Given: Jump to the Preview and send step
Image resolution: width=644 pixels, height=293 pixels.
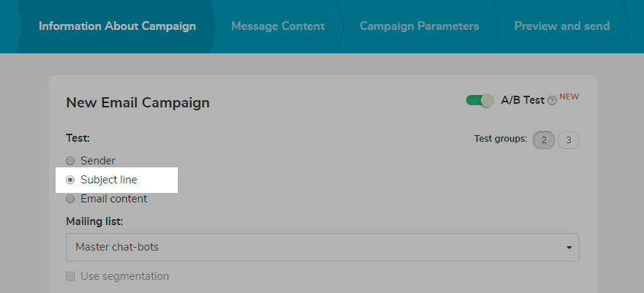Looking at the screenshot, I should pos(561,26).
